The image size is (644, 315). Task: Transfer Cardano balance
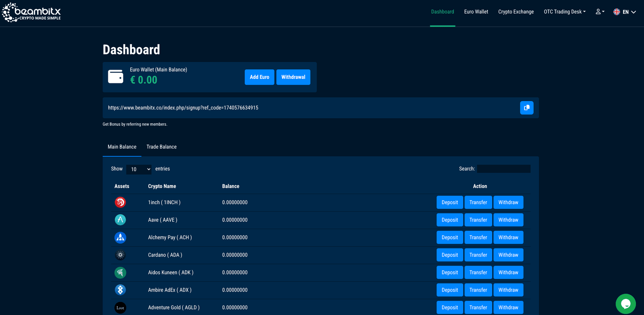(478, 255)
